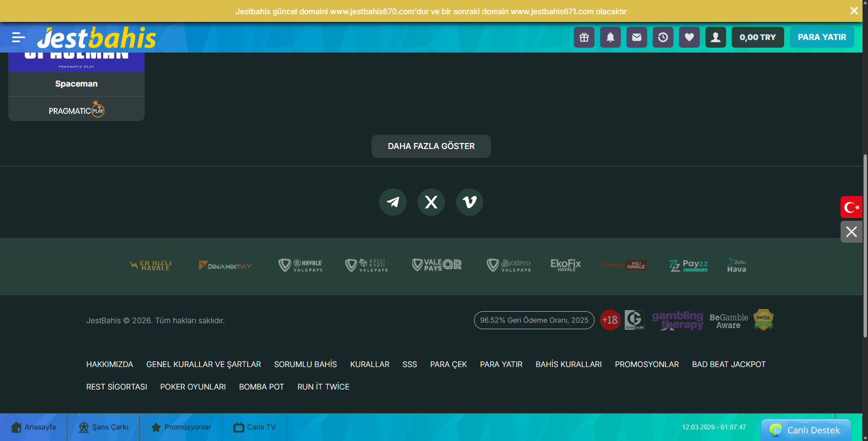Switch to Şans Çarkı bottom tab
The image size is (868, 441).
coord(104,427)
